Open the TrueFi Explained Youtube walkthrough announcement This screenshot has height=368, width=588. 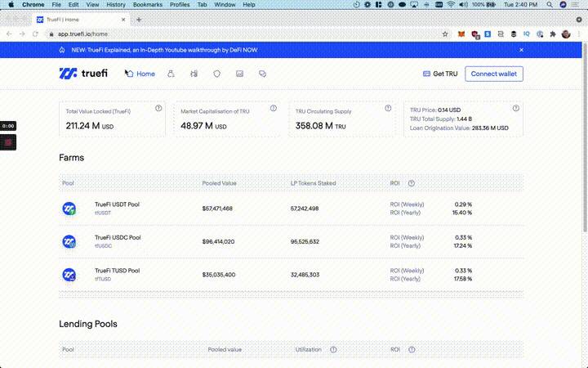[164, 50]
